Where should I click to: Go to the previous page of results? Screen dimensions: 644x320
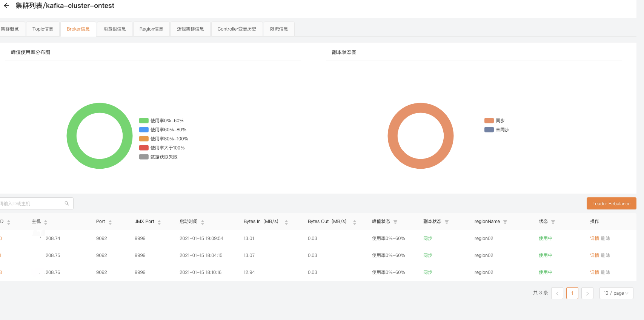(557, 293)
